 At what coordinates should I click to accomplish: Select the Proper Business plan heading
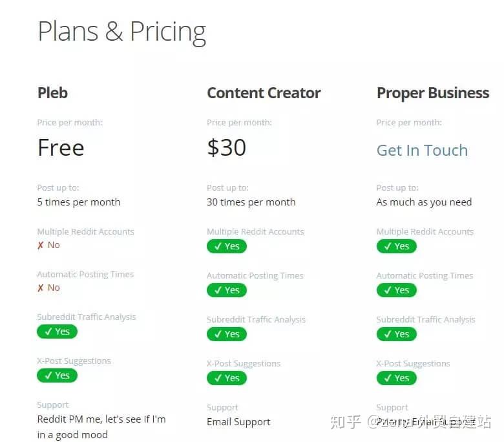(432, 93)
